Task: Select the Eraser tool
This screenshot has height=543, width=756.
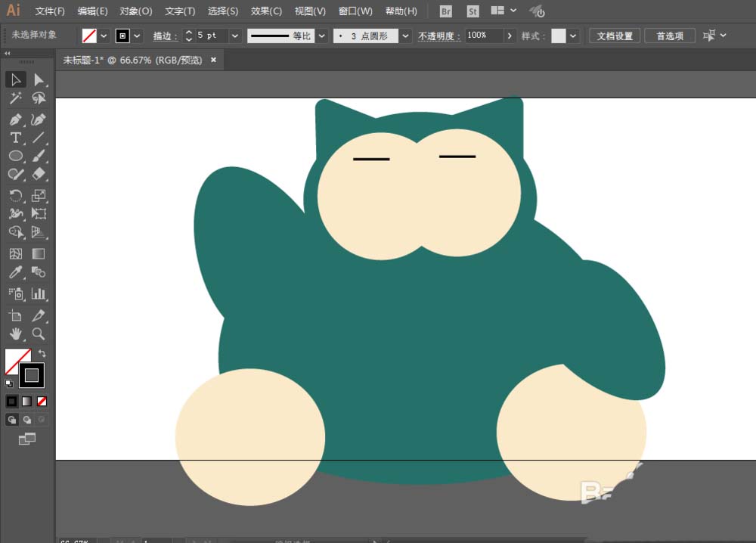Action: tap(39, 174)
